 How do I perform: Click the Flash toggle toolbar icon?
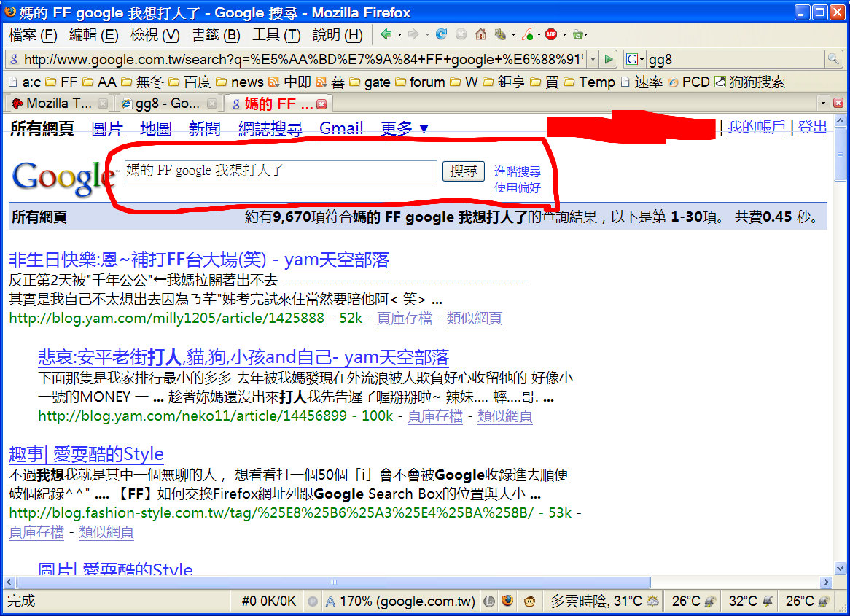(x=527, y=35)
